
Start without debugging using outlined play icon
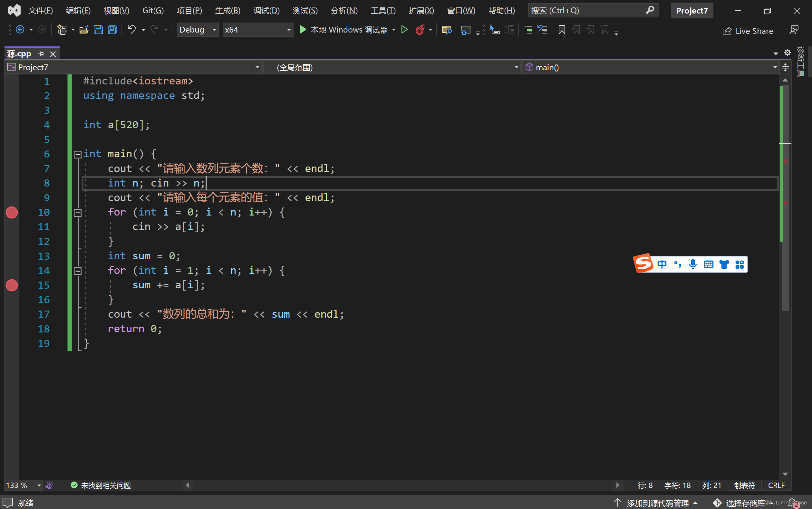[405, 30]
